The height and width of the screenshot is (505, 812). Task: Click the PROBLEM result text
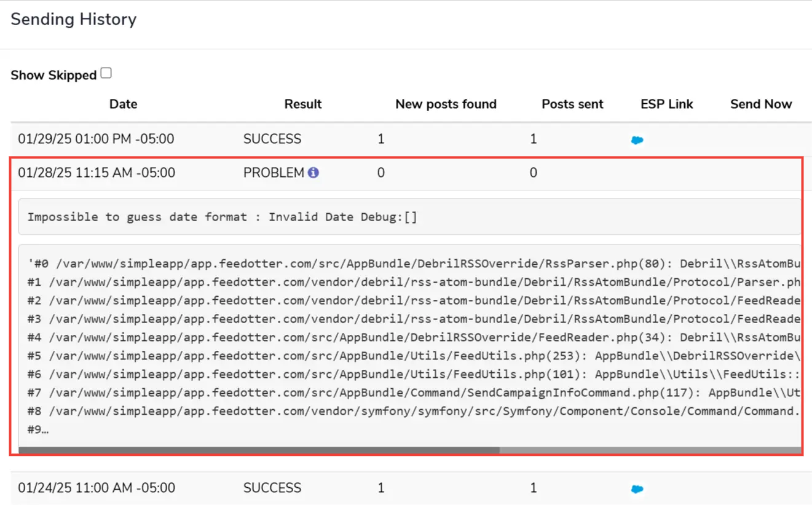pyautogui.click(x=274, y=173)
